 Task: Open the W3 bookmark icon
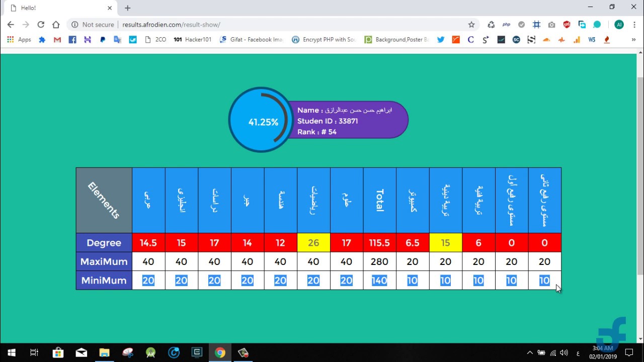(592, 39)
